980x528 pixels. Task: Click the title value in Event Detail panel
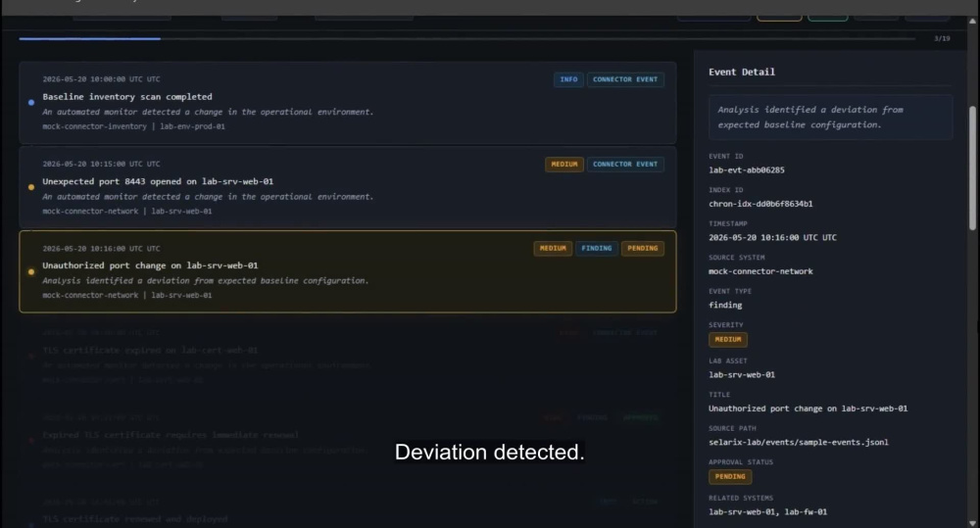tap(808, 408)
